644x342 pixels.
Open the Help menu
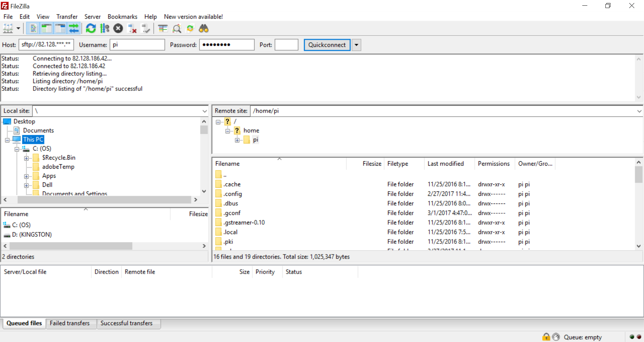point(151,16)
